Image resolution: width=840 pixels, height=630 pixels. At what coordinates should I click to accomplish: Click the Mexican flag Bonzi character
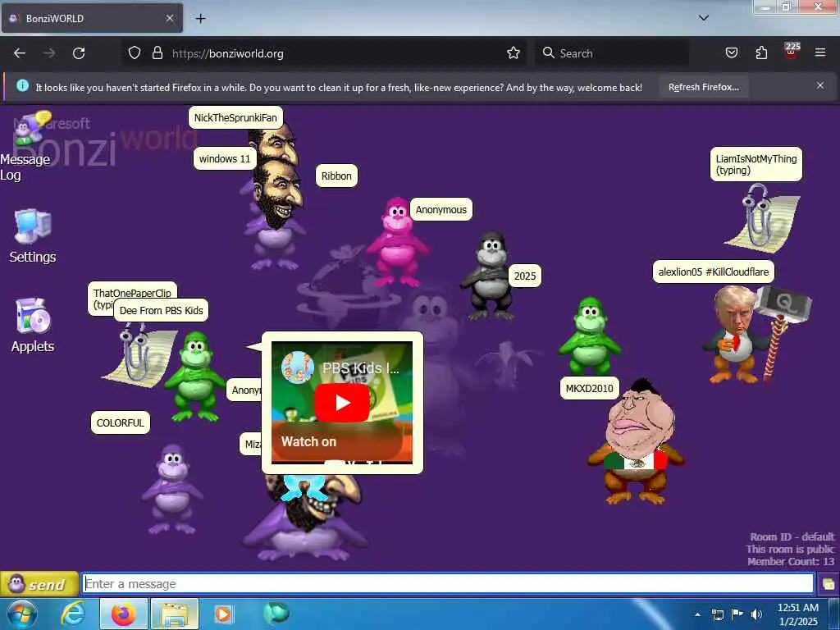click(x=637, y=442)
